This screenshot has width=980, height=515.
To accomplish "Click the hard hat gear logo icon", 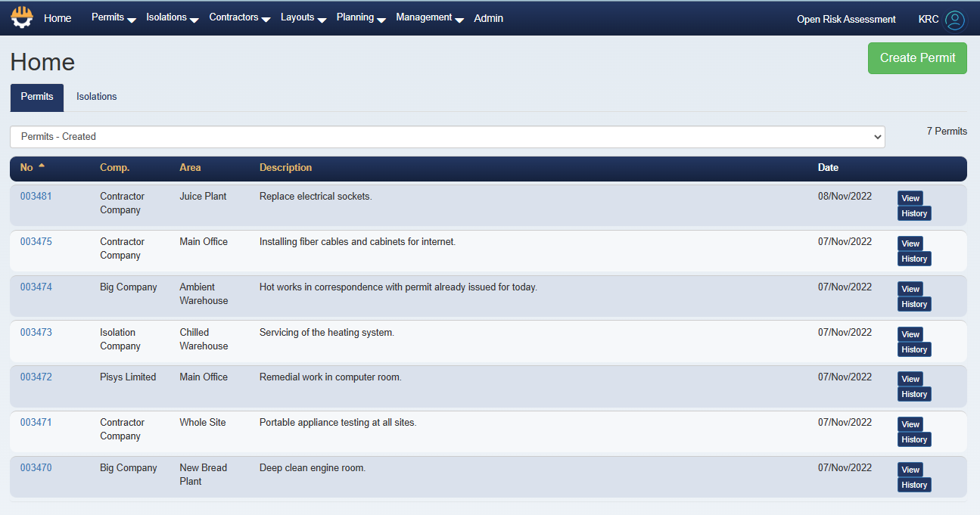I will tap(22, 18).
